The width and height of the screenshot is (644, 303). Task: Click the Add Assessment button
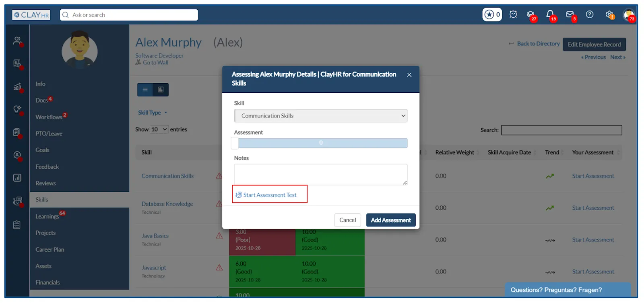391,220
